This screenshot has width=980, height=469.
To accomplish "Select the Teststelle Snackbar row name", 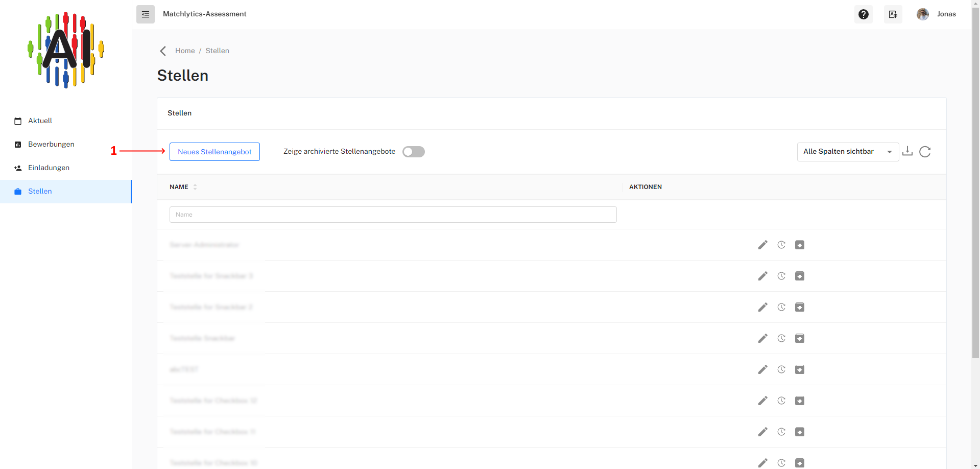I will coord(202,338).
